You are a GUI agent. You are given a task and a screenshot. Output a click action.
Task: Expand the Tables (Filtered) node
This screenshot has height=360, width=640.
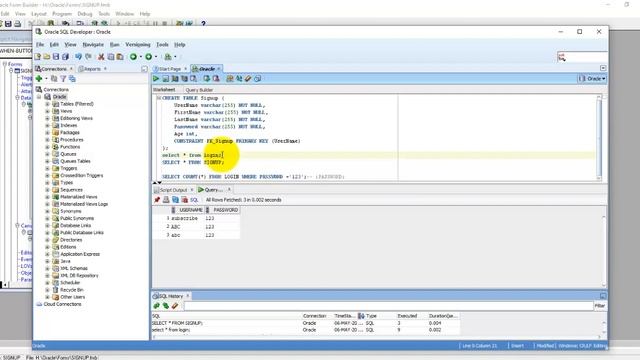pyautogui.click(x=47, y=104)
